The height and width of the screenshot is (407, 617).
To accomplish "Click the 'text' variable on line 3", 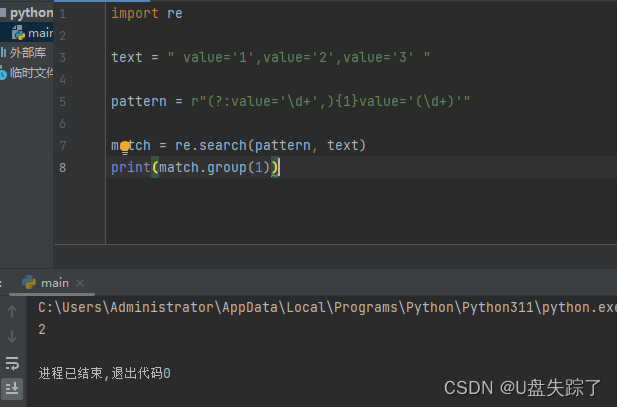I will (x=127, y=57).
